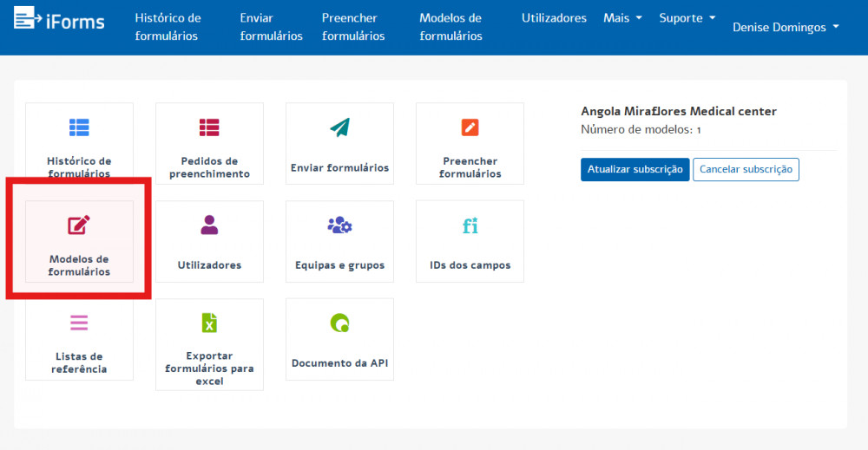Screen dimensions: 868x450
Task: Click the Histórico de formulários list icon
Action: pos(79,127)
